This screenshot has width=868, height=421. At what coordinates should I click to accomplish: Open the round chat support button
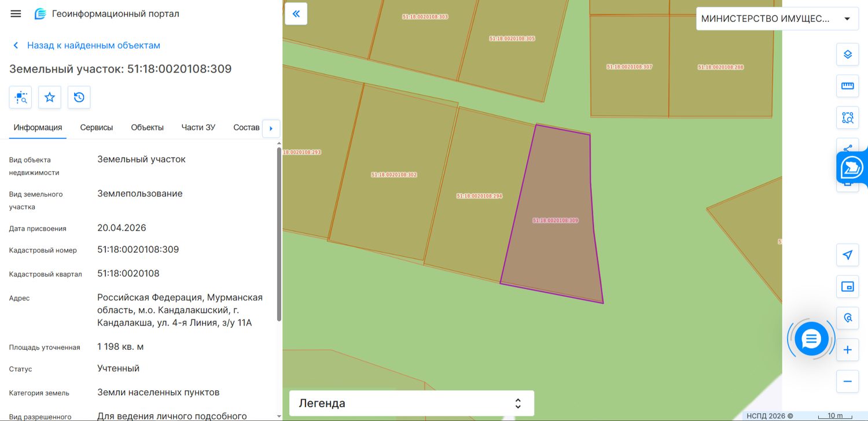811,339
